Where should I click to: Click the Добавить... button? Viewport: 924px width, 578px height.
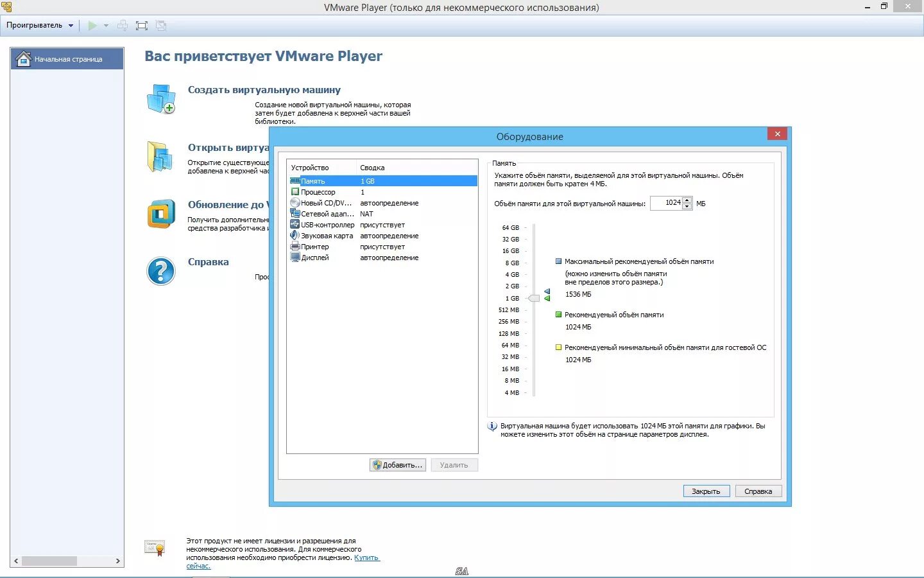398,465
